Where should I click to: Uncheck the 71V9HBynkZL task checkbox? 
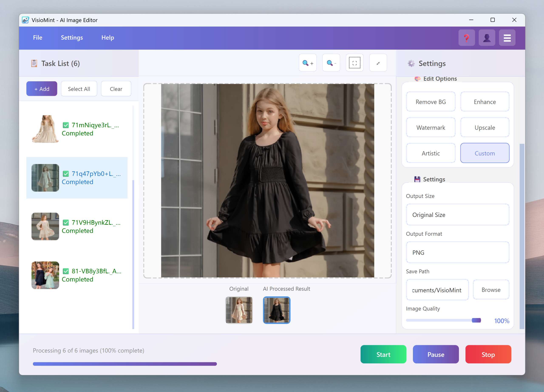click(x=66, y=223)
